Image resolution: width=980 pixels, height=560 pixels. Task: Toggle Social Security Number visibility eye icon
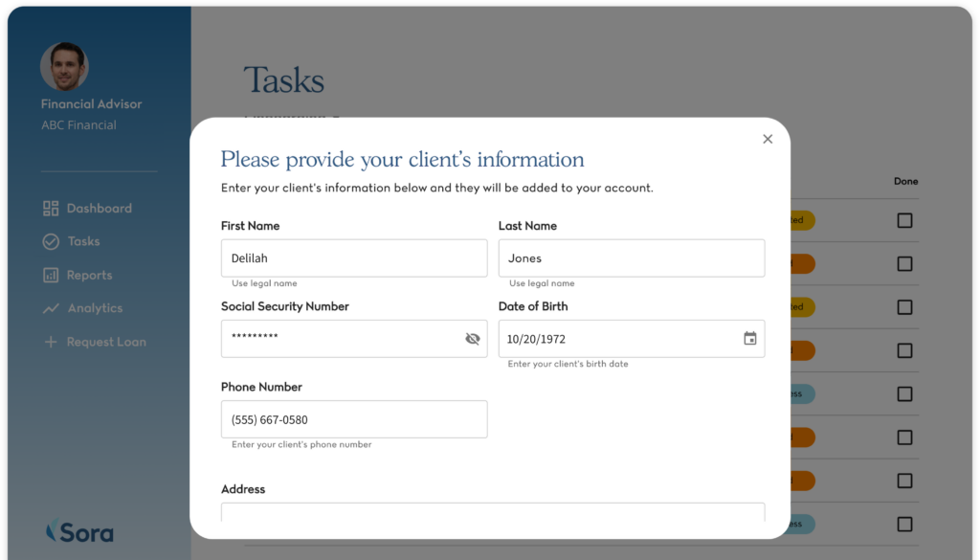pos(473,339)
